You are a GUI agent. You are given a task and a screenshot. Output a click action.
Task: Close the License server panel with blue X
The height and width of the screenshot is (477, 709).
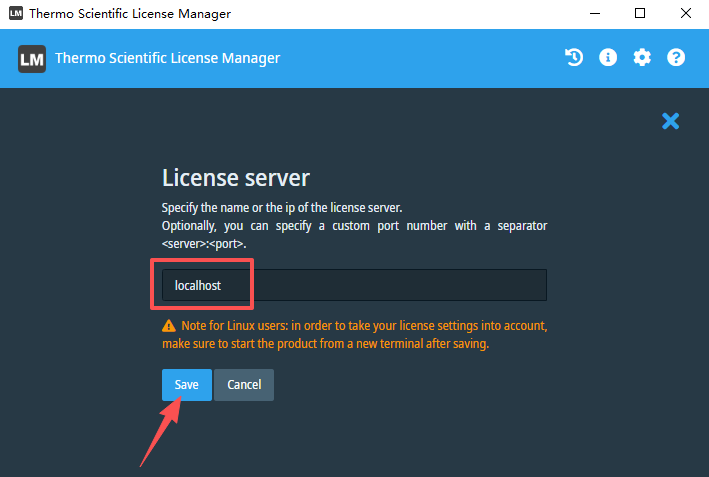pyautogui.click(x=670, y=121)
